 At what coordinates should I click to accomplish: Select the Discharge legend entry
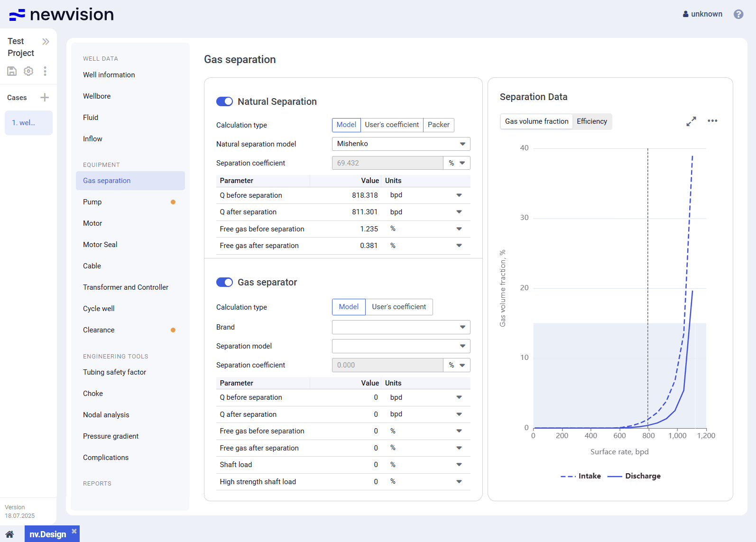click(x=642, y=476)
